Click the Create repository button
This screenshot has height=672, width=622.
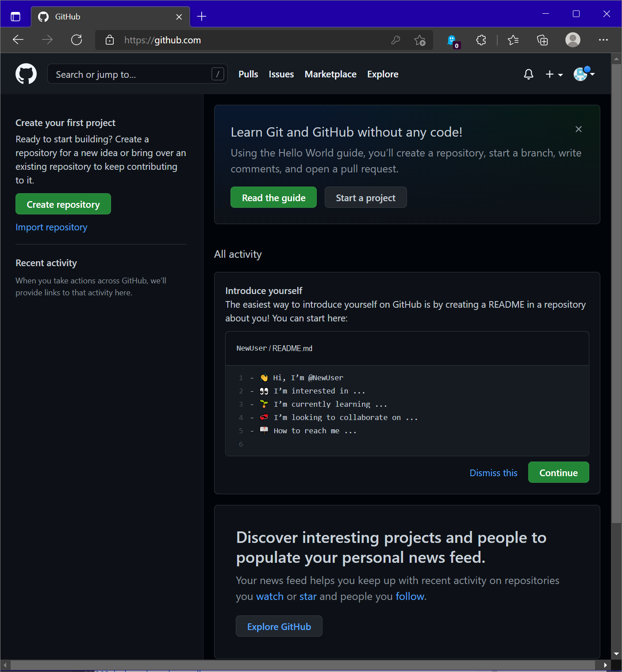tap(63, 204)
